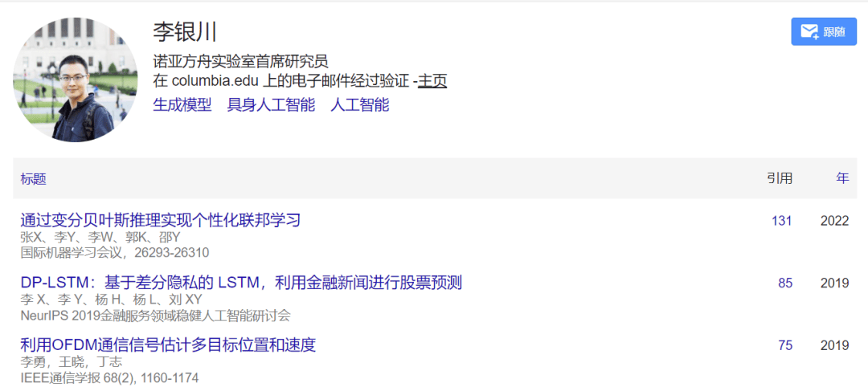View the 85 citations of DP-LSTM paper

click(785, 283)
